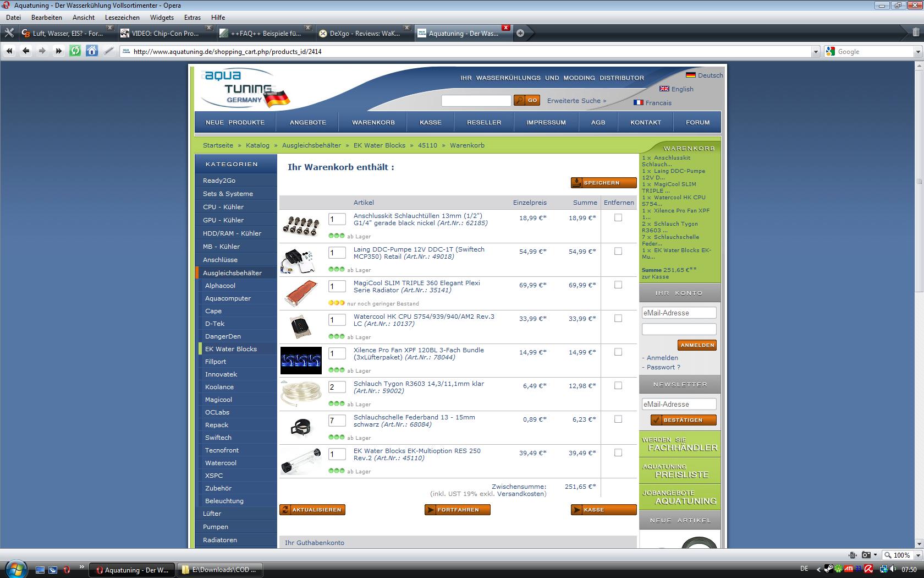This screenshot has height=578, width=924.
Task: Click the FORTFAHREN button
Action: (x=458, y=510)
